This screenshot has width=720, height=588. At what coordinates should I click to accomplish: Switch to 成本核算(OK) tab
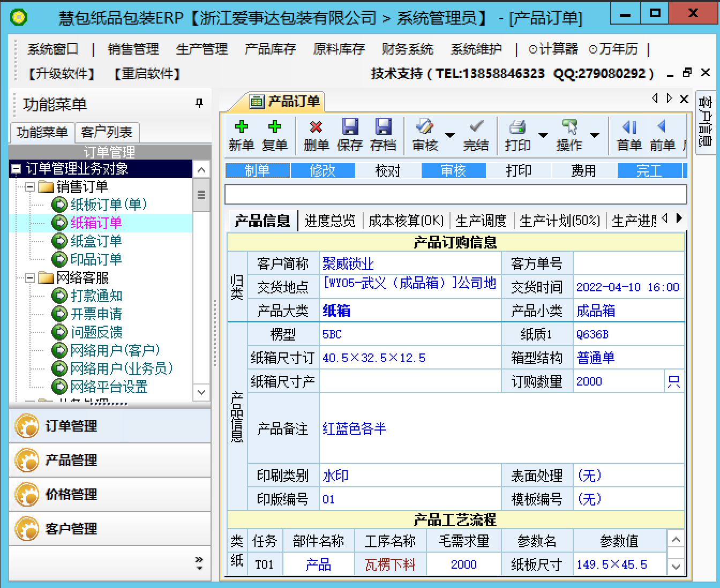(x=407, y=221)
